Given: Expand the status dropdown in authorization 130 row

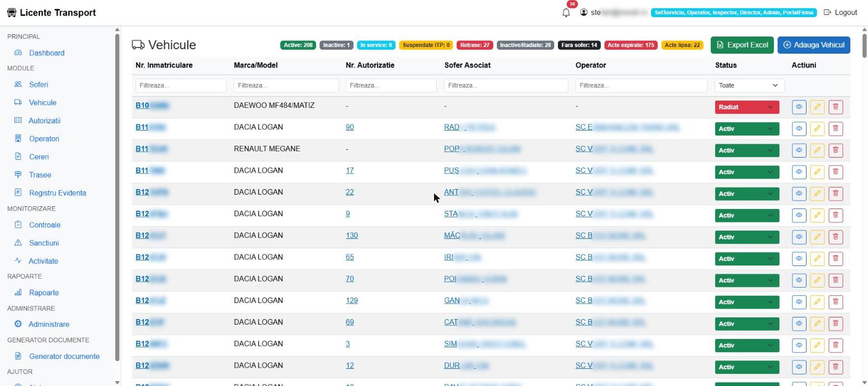Looking at the screenshot, I should (747, 237).
